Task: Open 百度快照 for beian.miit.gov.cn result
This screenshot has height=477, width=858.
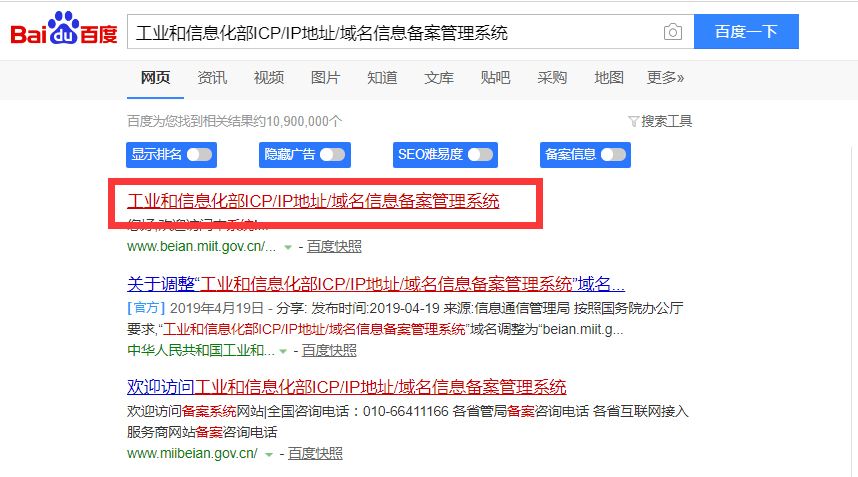Action: [334, 246]
